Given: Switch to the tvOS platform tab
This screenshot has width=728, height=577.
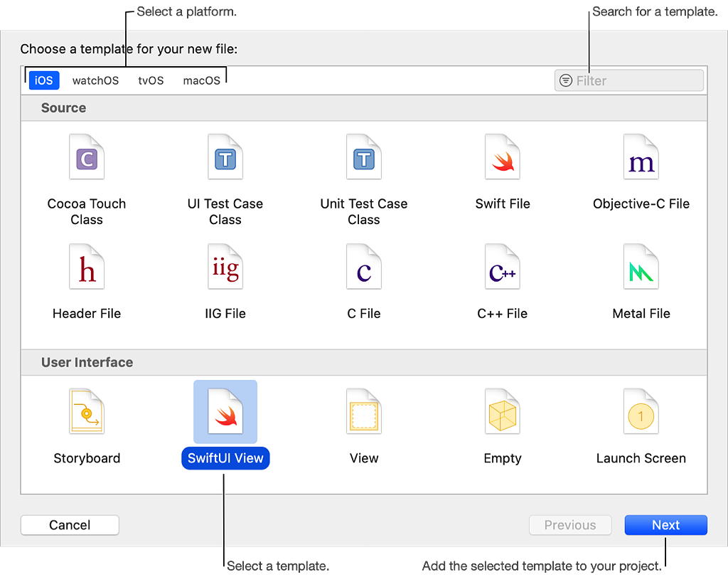Looking at the screenshot, I should coord(151,80).
